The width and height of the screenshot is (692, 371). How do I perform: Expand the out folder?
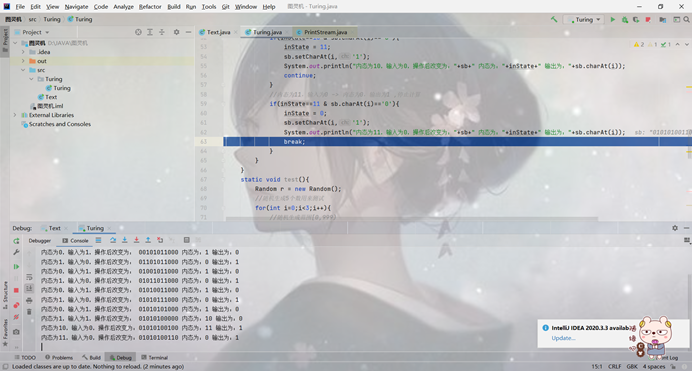[x=23, y=61]
